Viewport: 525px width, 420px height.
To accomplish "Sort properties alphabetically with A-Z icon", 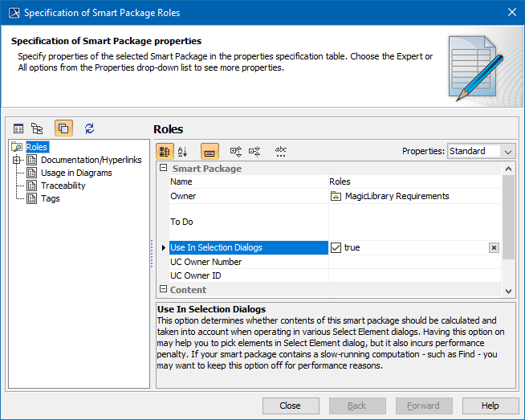I will (x=182, y=151).
